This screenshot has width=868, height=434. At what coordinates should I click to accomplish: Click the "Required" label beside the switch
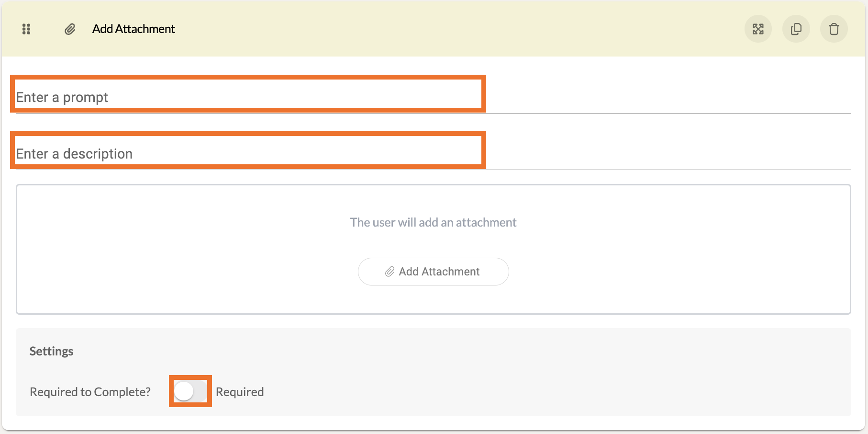240,392
